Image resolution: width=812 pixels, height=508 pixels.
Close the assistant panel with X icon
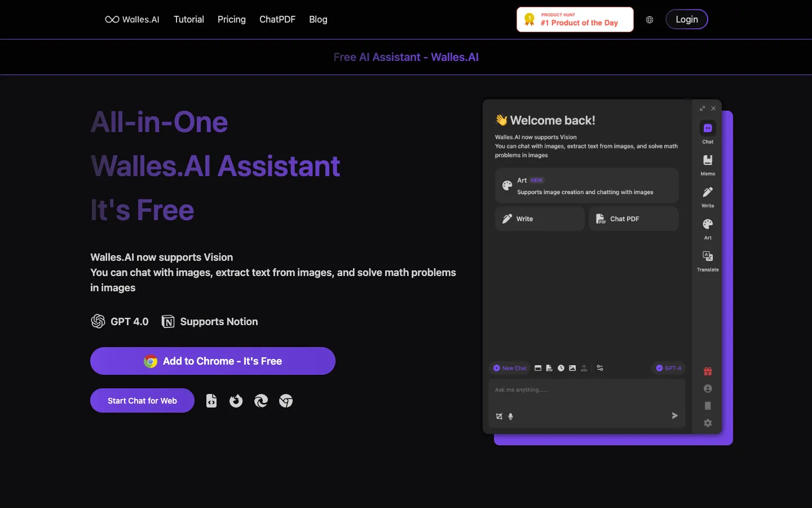713,108
